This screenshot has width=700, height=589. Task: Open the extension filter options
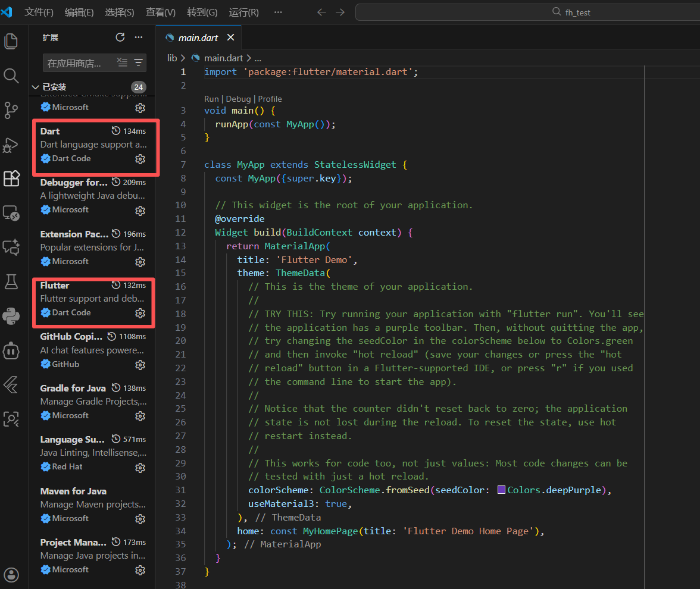click(138, 62)
